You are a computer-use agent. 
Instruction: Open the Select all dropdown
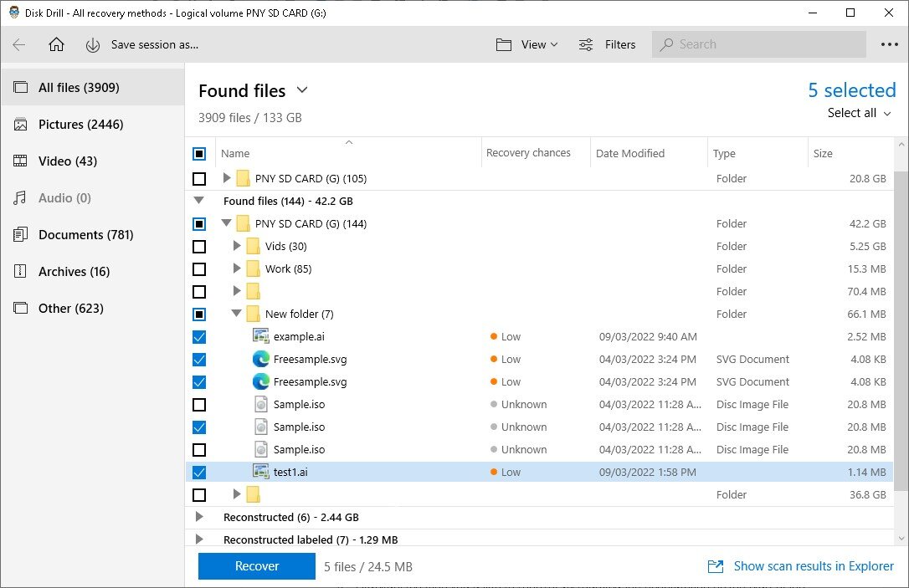pyautogui.click(x=859, y=113)
